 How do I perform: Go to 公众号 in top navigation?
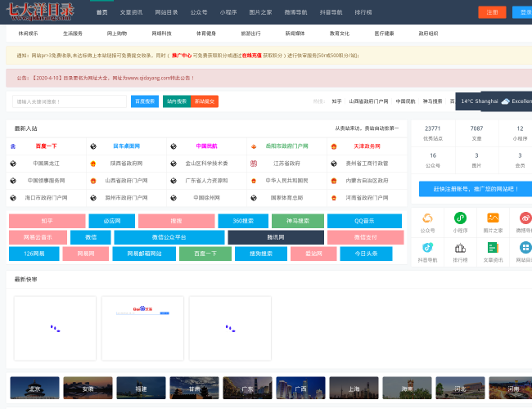tap(199, 12)
